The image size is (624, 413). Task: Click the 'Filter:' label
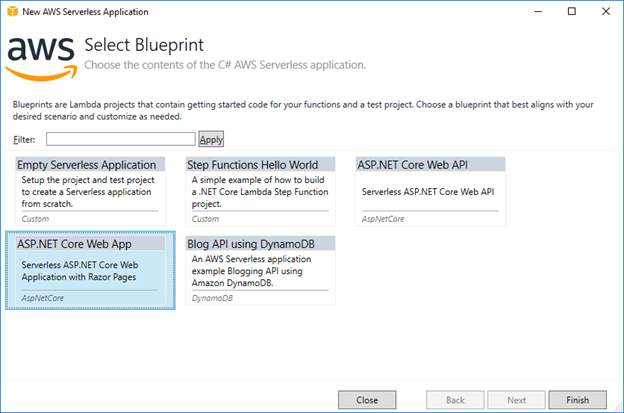click(24, 140)
